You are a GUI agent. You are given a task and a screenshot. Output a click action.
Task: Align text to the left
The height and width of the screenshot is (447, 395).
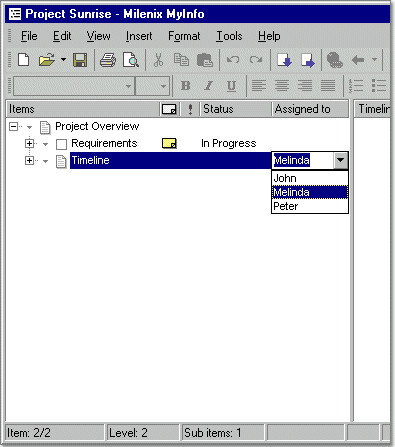pyautogui.click(x=259, y=86)
